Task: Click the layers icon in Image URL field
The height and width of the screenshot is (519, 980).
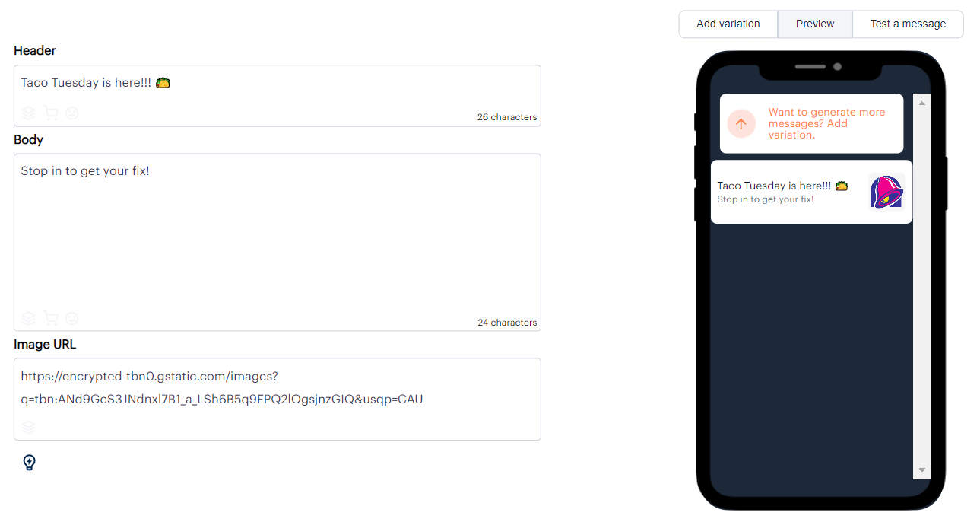Action: tap(29, 428)
